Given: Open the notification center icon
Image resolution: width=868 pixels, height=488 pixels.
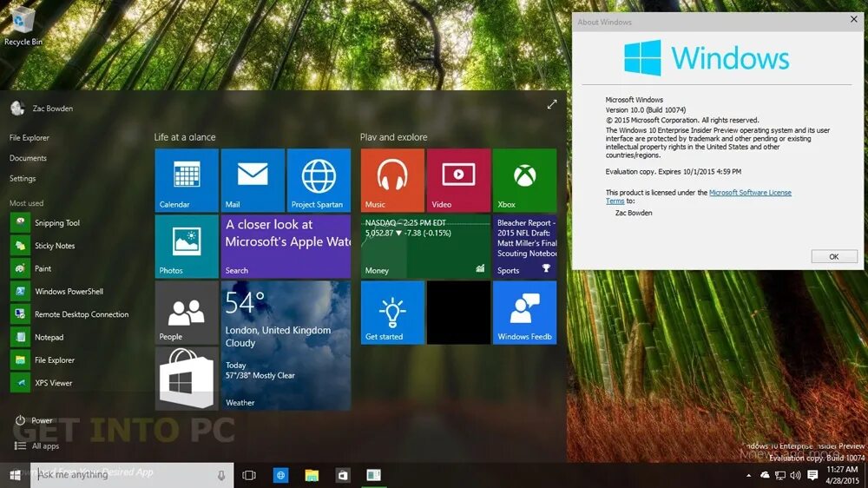Looking at the screenshot, I should [x=812, y=475].
